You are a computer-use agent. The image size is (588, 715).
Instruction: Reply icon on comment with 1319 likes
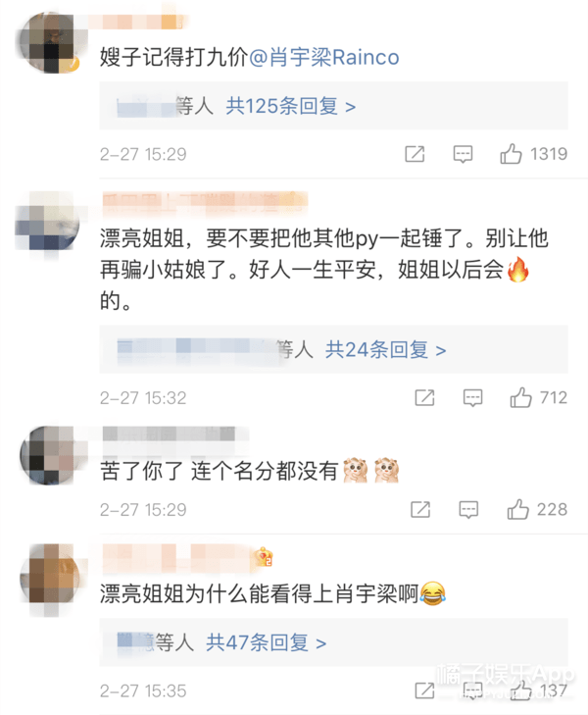click(463, 154)
